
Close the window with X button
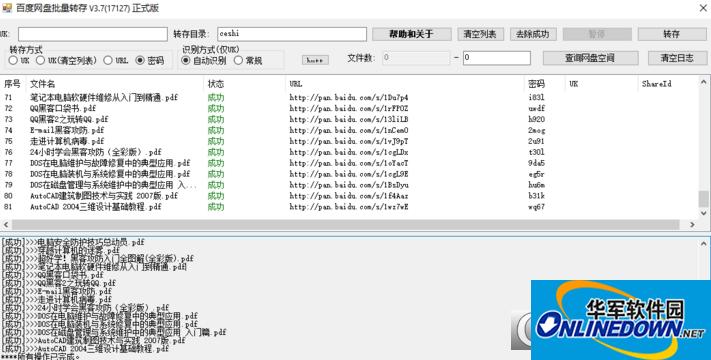[702, 8]
